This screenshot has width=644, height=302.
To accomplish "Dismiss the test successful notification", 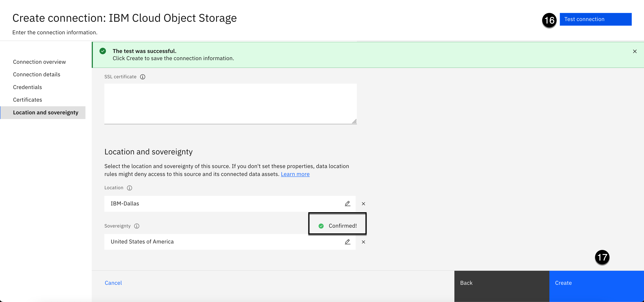I will pos(634,51).
